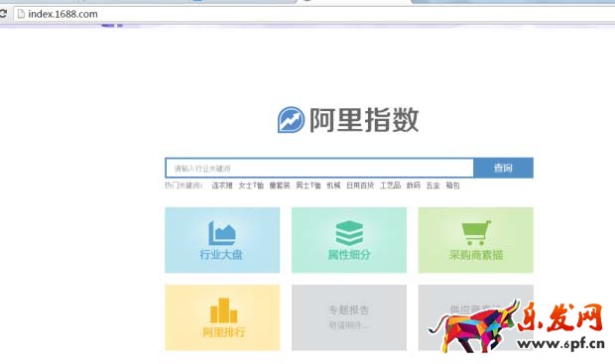
Task: Open the 属性细分 layers icon tile
Action: point(349,240)
